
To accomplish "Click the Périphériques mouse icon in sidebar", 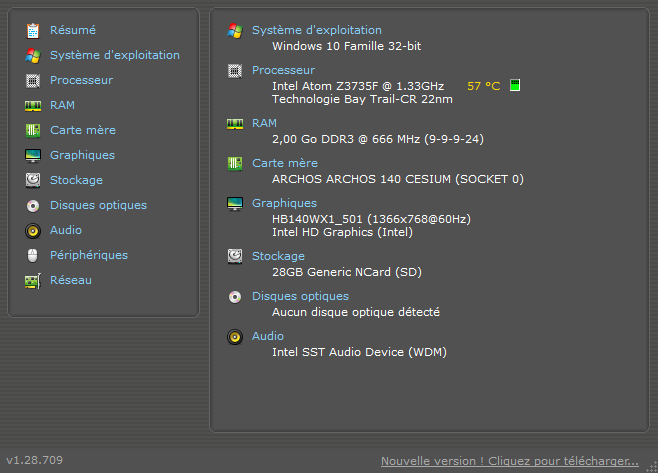I will click(x=33, y=255).
